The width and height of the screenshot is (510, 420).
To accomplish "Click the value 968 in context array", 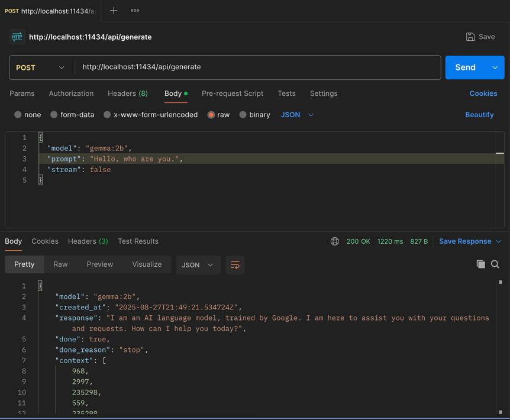I will tap(78, 371).
